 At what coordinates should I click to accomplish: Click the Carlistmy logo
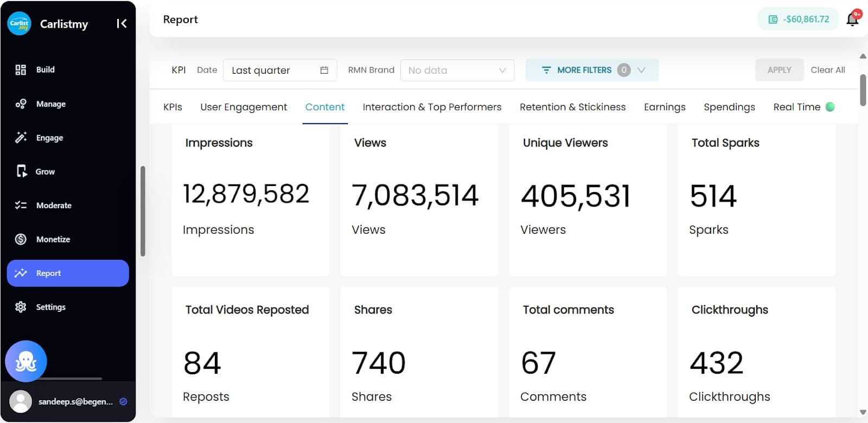pos(20,23)
